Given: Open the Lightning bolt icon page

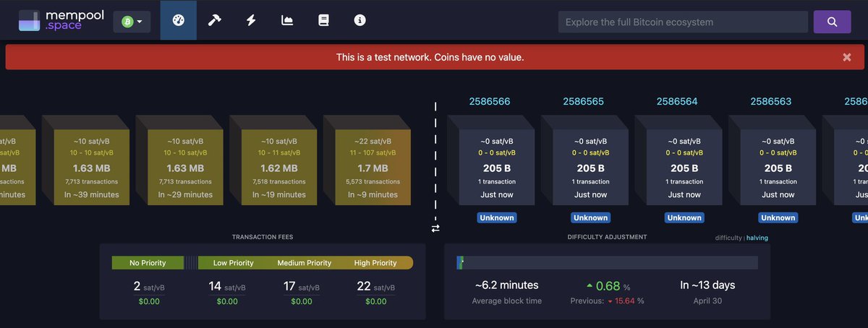Looking at the screenshot, I should 251,20.
